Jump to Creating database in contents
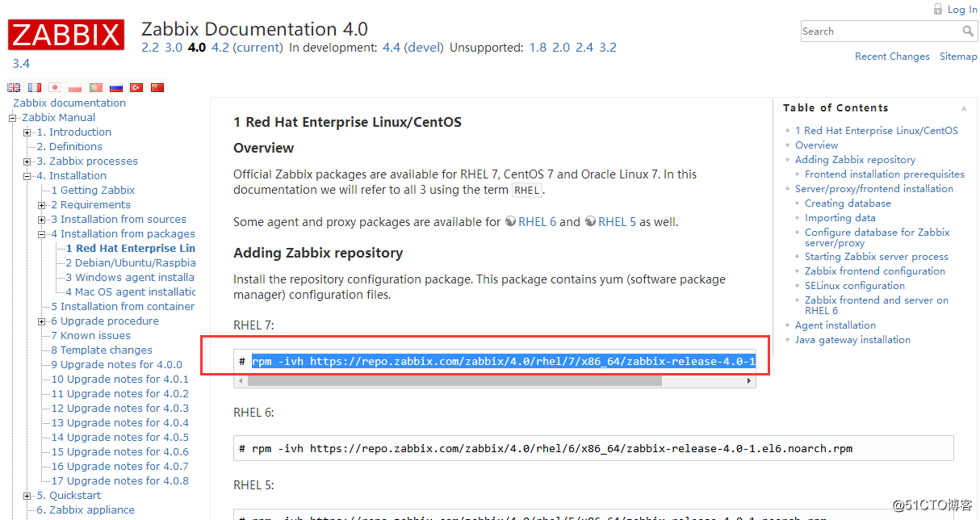Screen dimensions: 980x520 848,203
